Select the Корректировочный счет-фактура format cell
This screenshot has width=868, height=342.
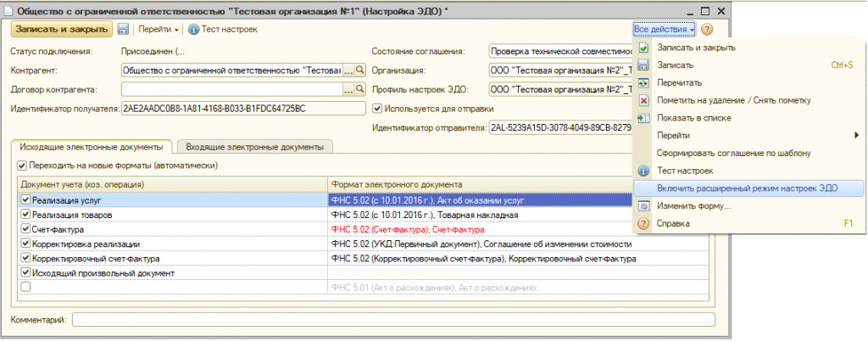click(x=518, y=258)
